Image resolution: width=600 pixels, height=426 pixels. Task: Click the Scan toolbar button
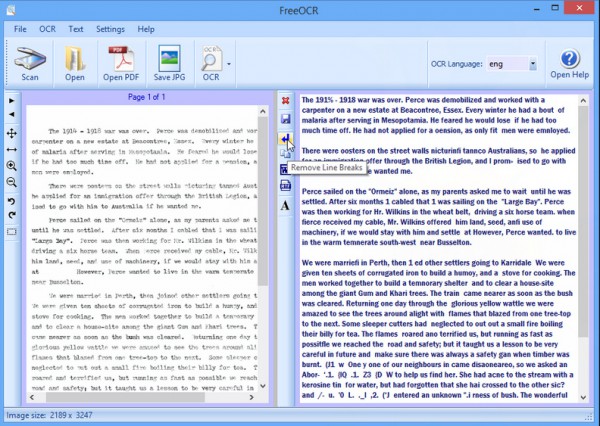(x=30, y=64)
